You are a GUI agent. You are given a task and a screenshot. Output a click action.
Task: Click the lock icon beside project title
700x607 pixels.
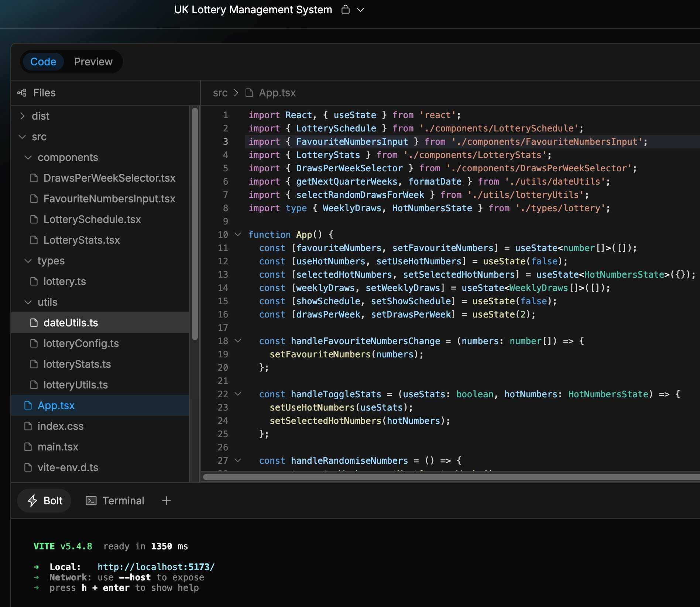click(x=346, y=9)
